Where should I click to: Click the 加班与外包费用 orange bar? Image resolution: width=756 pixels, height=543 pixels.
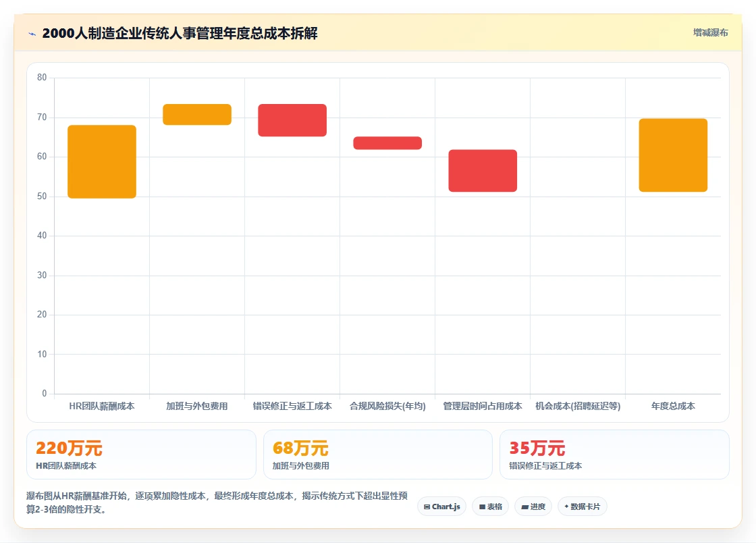197,114
